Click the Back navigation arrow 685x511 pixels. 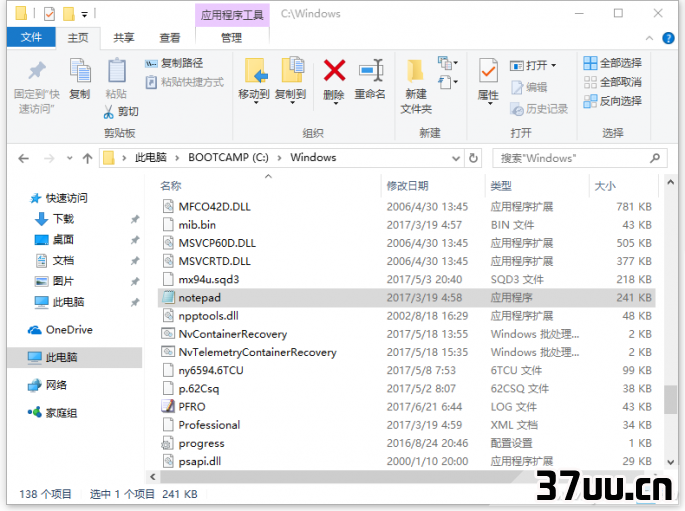pos(23,158)
